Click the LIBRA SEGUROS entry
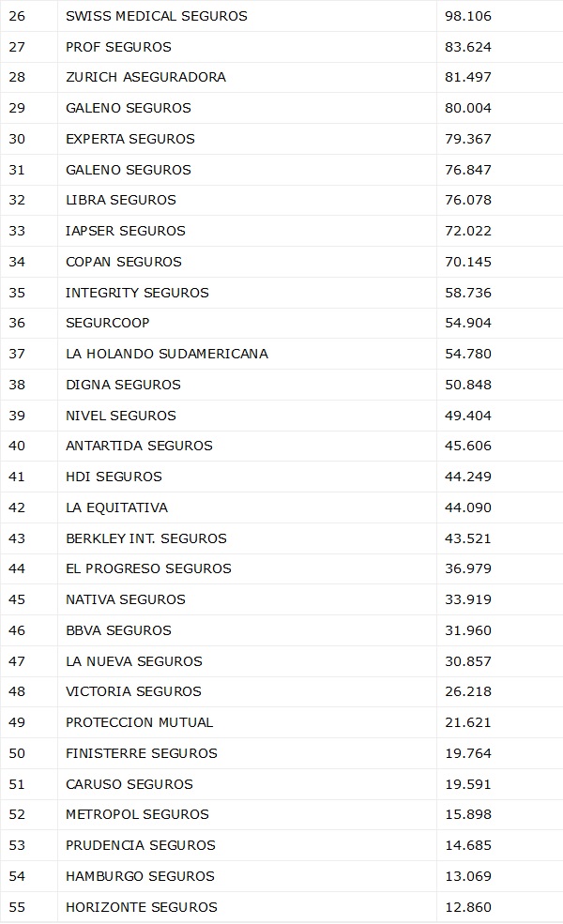 121,200
